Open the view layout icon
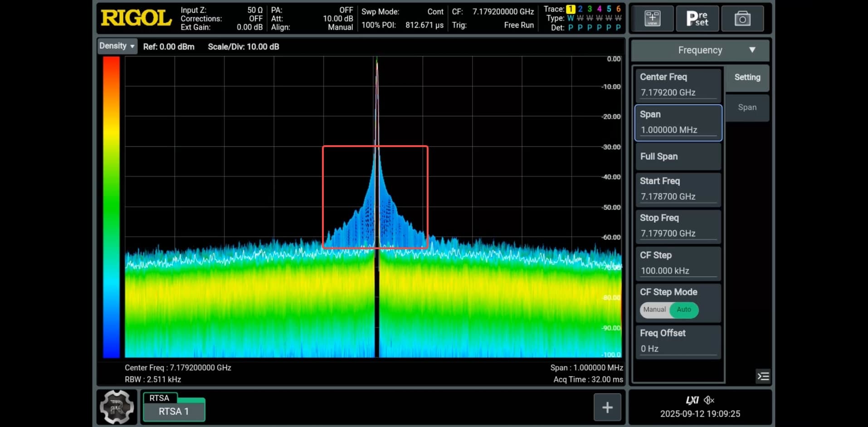 [652, 19]
